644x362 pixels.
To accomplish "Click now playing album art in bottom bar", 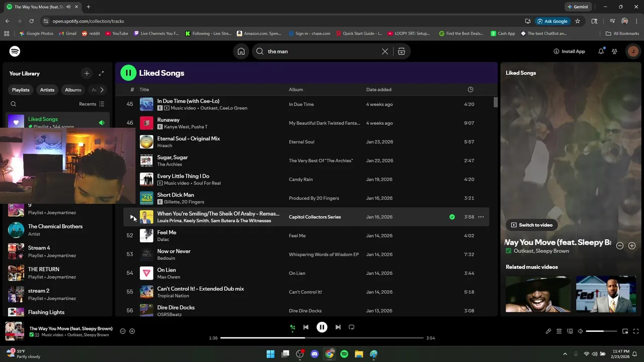I will 15,331.
